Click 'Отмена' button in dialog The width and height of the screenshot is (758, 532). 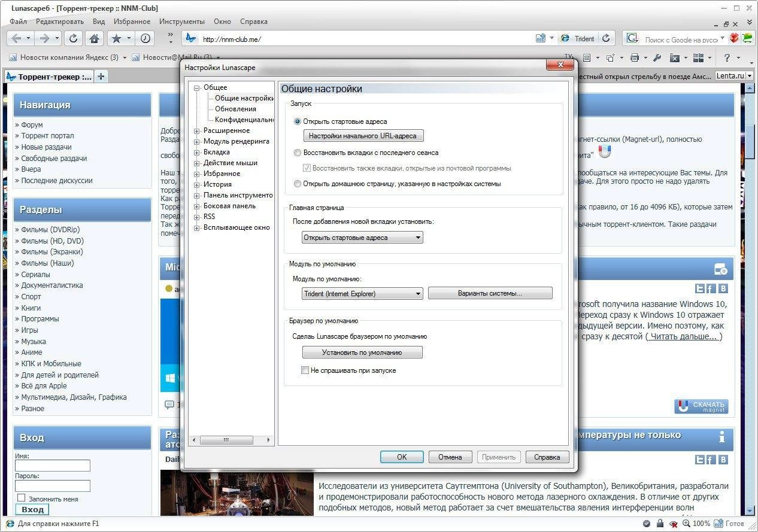pyautogui.click(x=450, y=457)
